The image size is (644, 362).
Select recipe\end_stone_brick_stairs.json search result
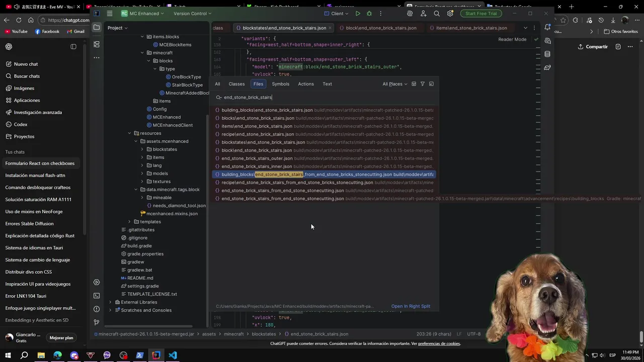coord(324,134)
